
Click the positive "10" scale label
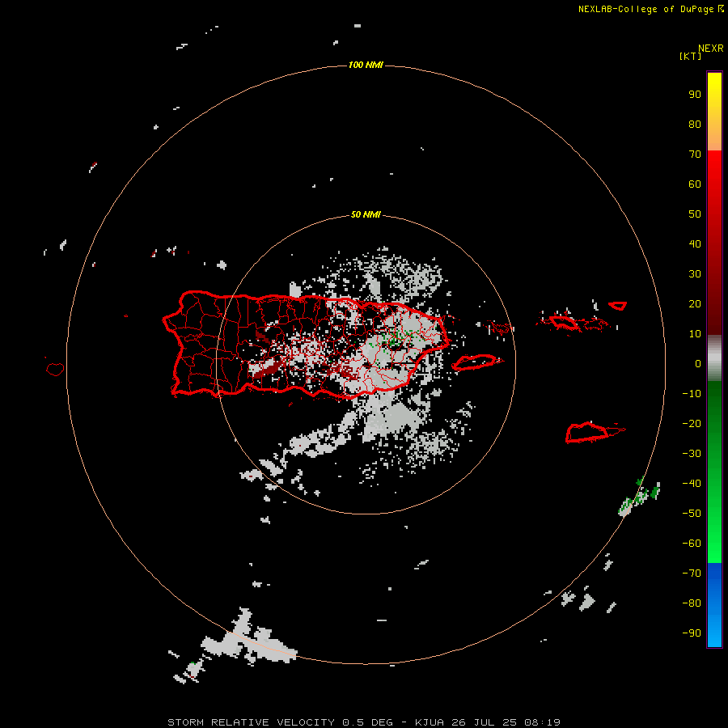(x=695, y=334)
